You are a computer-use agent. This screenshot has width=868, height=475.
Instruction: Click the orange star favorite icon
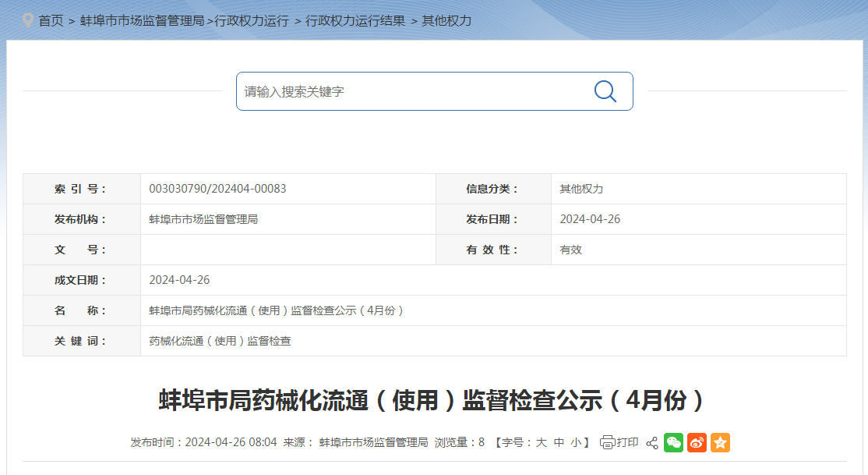pos(720,442)
